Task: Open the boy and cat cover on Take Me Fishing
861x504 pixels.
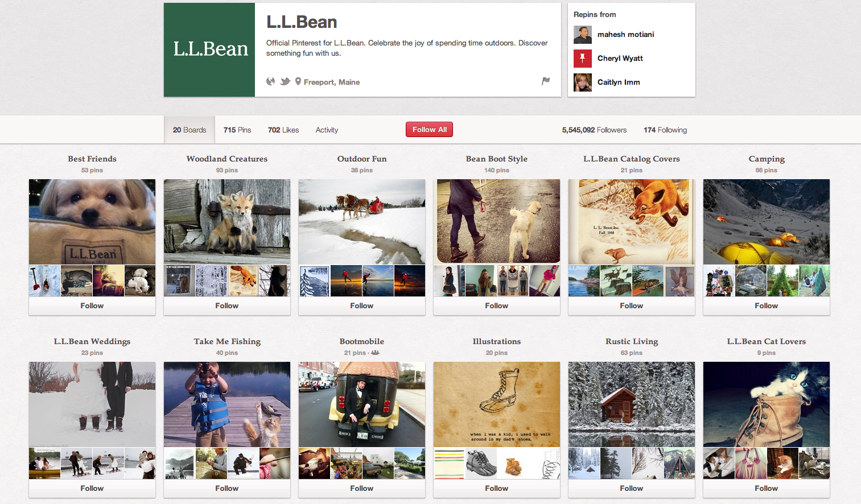Action: point(227,404)
